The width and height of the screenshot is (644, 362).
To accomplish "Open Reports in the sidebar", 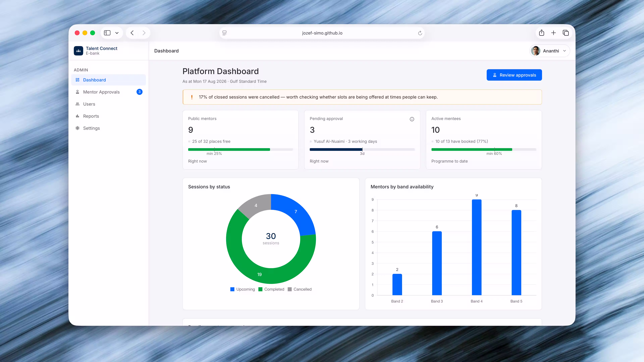I will 109,116.
